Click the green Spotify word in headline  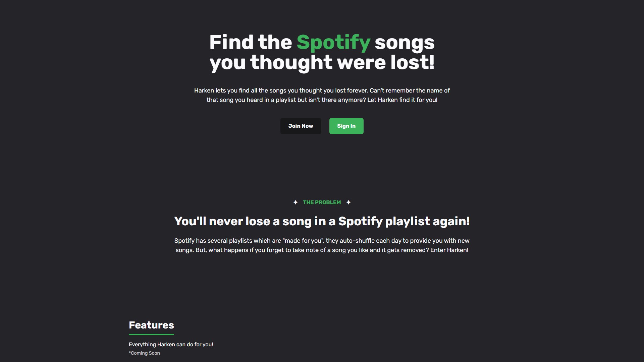point(333,43)
